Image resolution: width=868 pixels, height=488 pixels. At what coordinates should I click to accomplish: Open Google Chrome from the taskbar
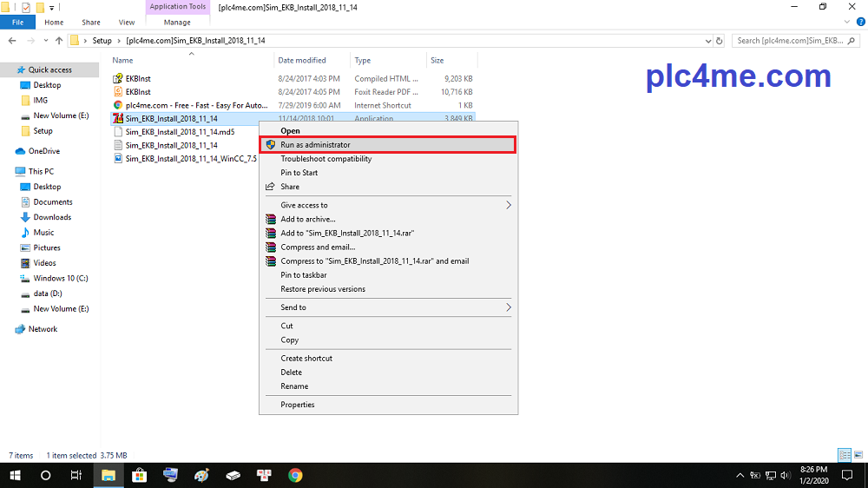[295, 475]
